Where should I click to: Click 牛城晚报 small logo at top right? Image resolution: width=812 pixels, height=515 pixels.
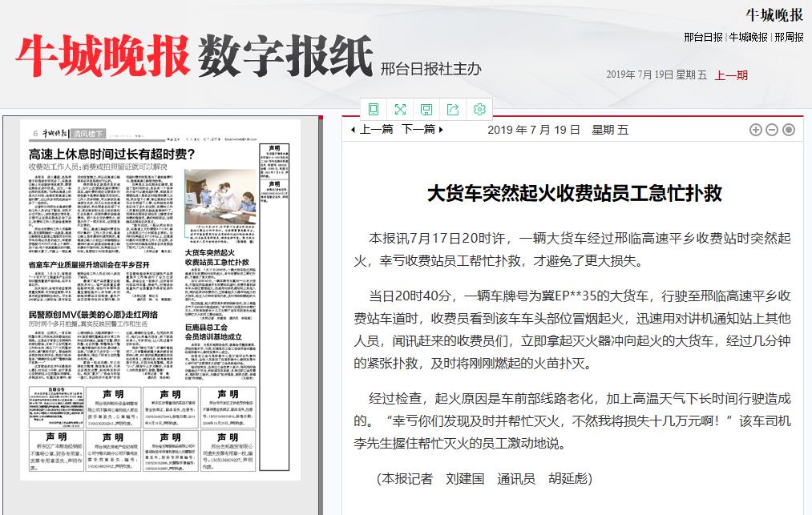[x=774, y=15]
